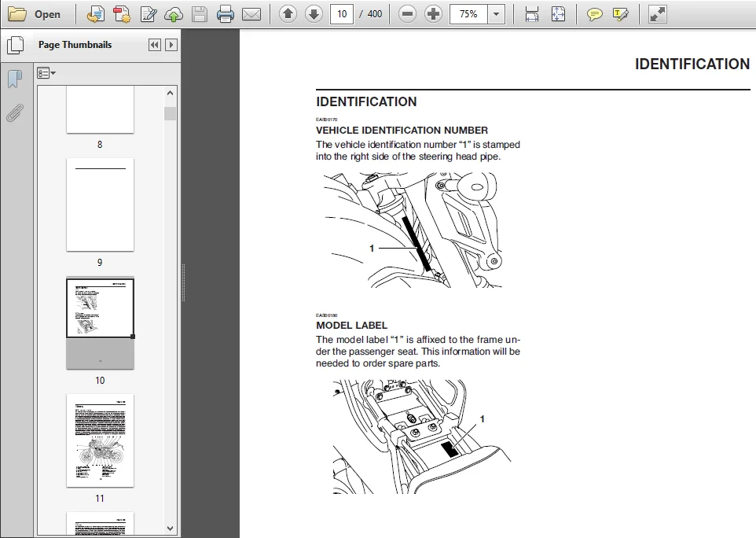The image size is (756, 538).
Task: Click the fit one full page icon
Action: (x=558, y=14)
